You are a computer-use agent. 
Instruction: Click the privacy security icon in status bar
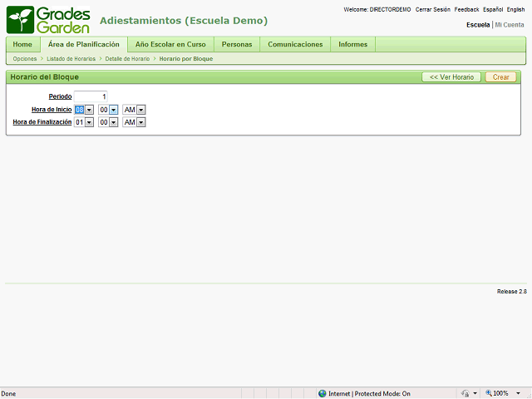(x=465, y=393)
